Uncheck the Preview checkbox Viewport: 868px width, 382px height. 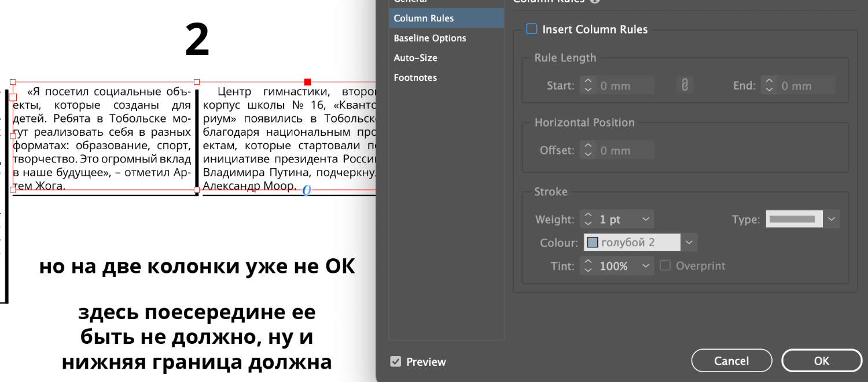pyautogui.click(x=396, y=362)
